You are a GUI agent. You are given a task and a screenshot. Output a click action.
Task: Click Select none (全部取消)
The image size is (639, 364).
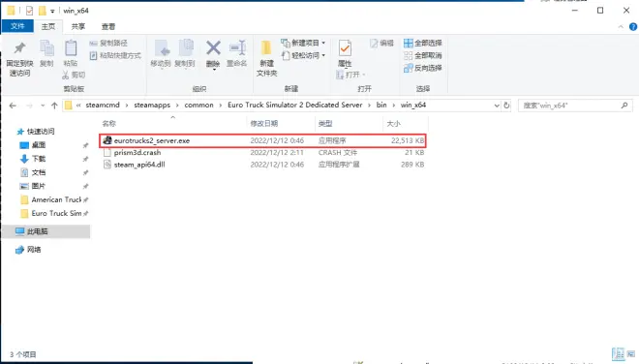tap(422, 55)
